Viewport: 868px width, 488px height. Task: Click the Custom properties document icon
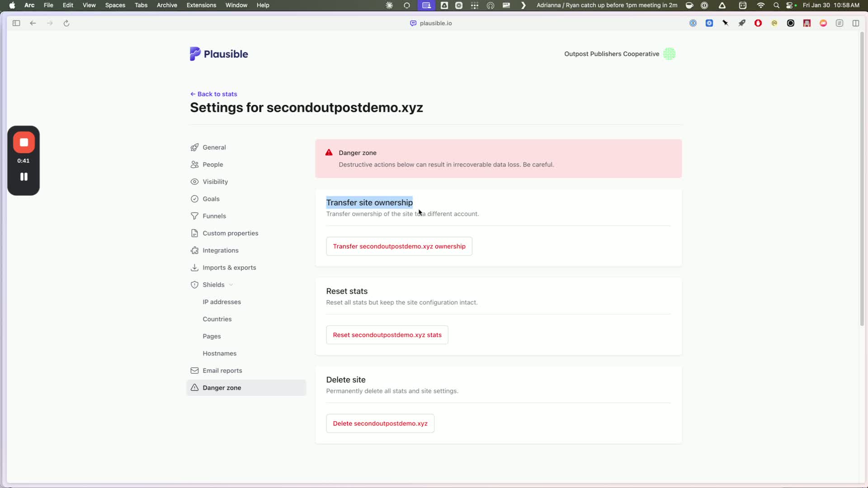[x=194, y=233]
